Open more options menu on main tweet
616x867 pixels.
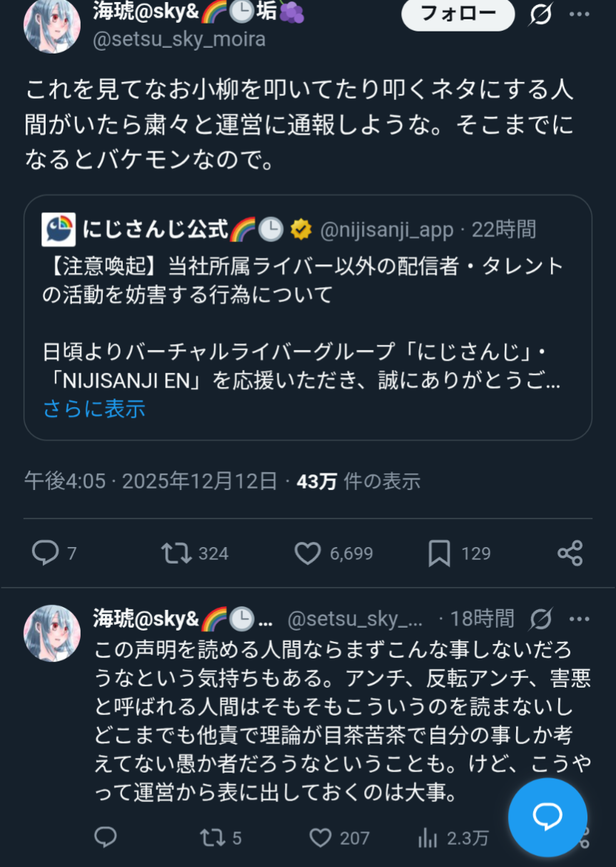580,14
